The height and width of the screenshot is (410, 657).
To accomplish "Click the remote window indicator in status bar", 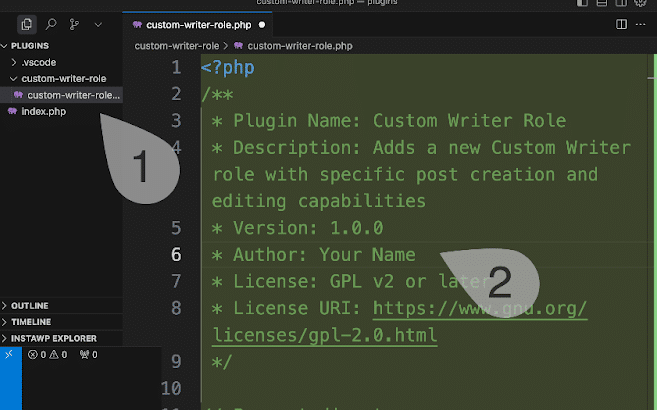I will (9, 355).
